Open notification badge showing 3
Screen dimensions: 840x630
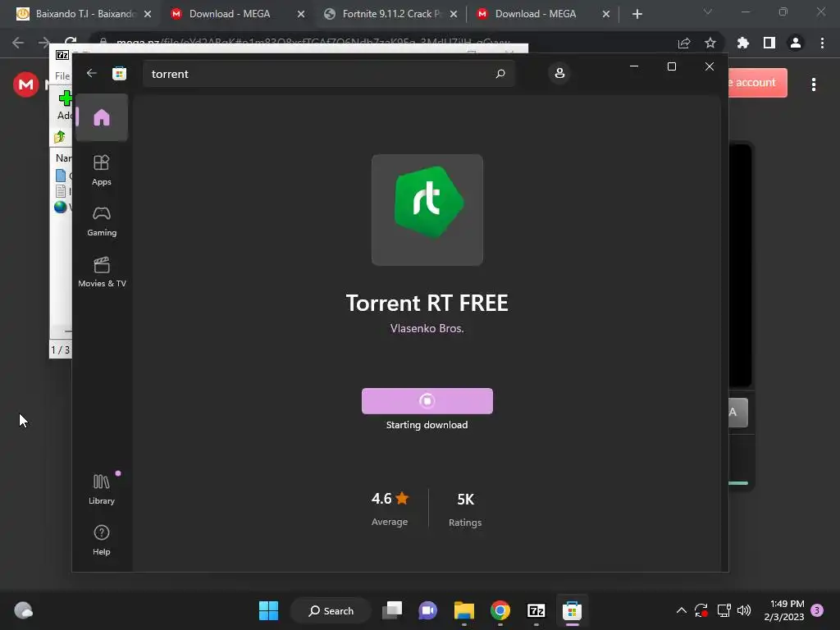[x=817, y=609]
